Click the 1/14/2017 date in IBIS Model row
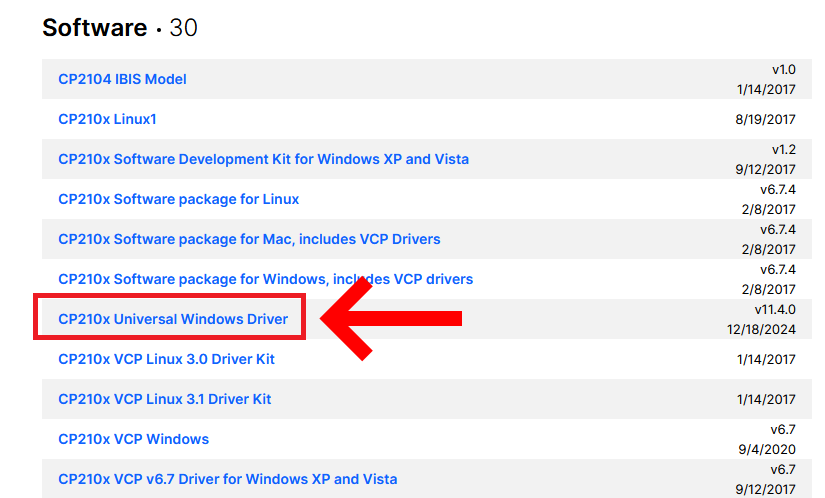Screen dimensions: 825x498 (766, 89)
